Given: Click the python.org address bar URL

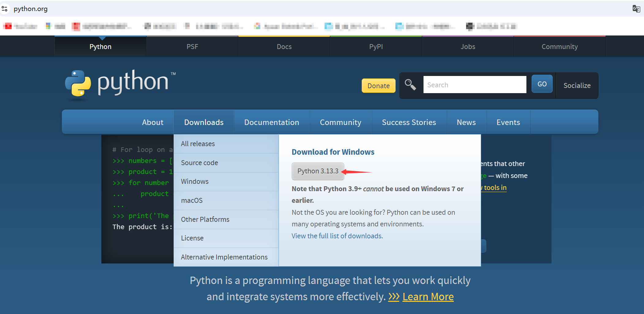Looking at the screenshot, I should (x=31, y=9).
